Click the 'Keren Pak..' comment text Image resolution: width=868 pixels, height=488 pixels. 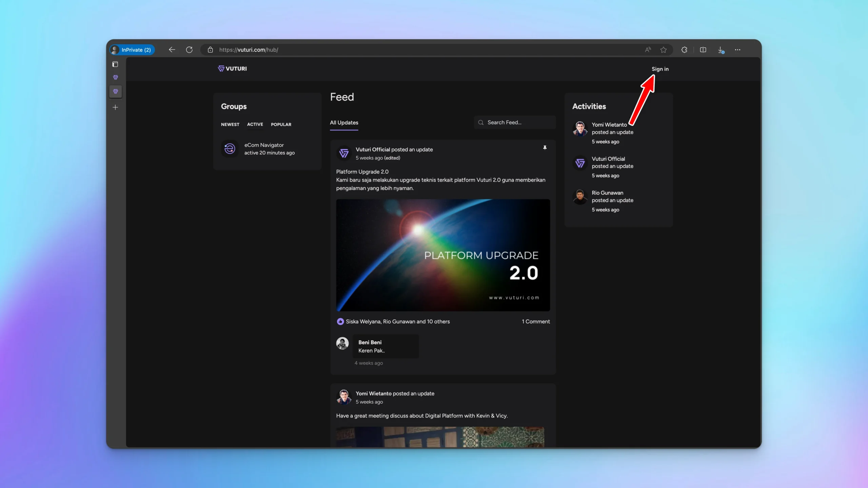371,351
